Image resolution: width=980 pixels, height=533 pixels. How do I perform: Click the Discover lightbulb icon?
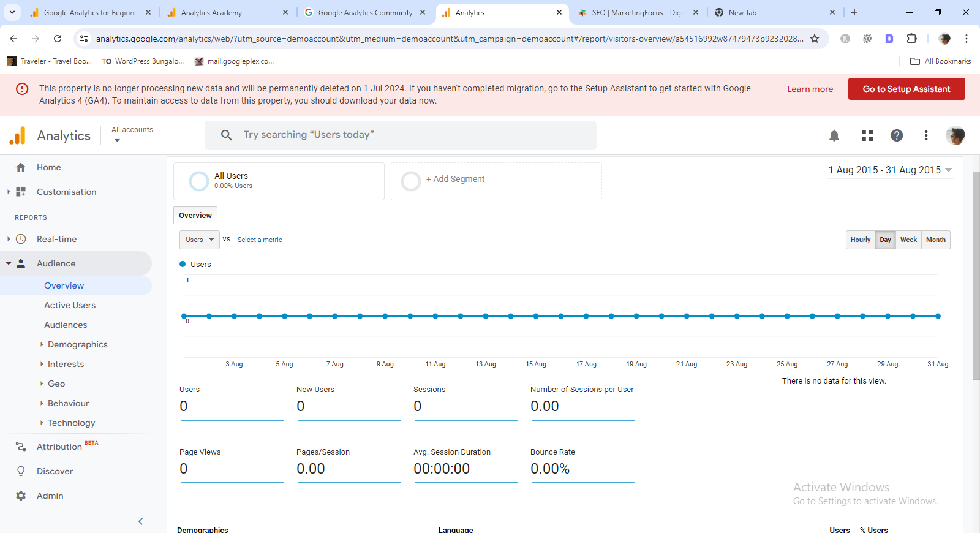pos(21,471)
